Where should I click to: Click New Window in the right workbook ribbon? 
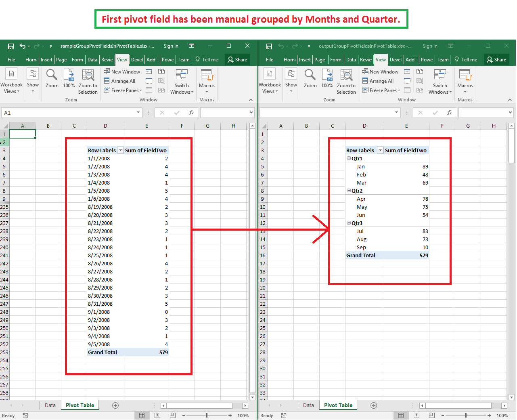pos(381,71)
